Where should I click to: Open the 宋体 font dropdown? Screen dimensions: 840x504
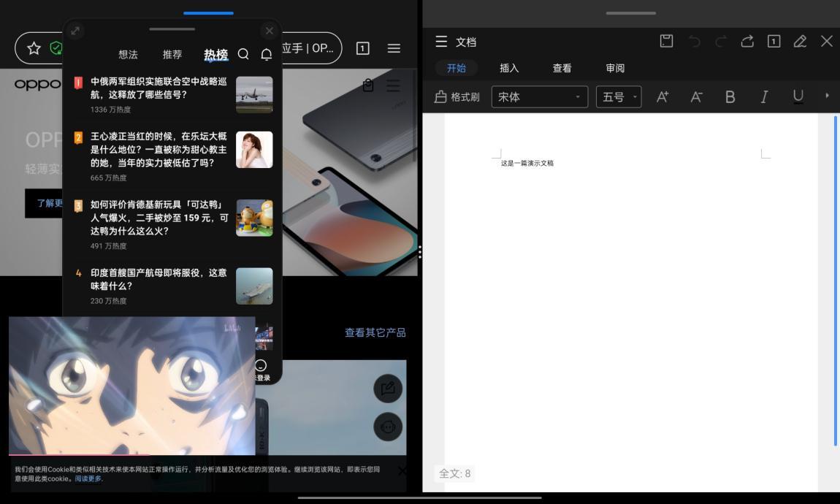pos(540,97)
